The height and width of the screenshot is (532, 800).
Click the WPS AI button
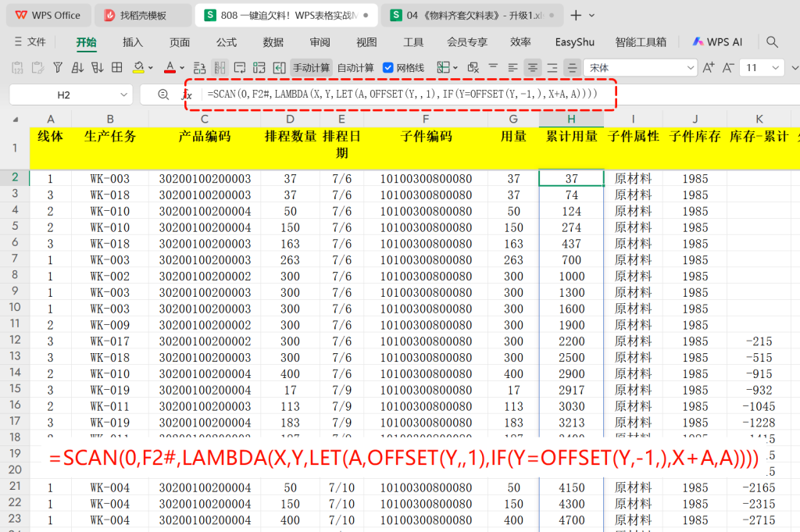point(717,42)
